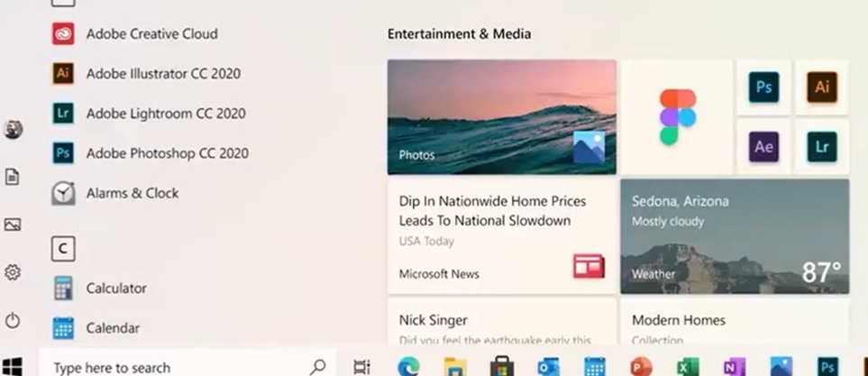
Task: Open the Calculator app icon
Action: [x=63, y=288]
